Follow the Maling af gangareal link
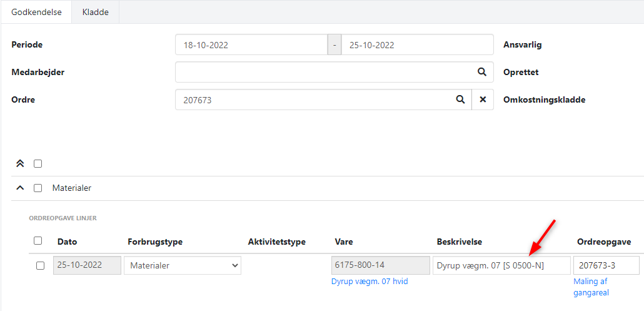The image size is (644, 311). click(591, 287)
